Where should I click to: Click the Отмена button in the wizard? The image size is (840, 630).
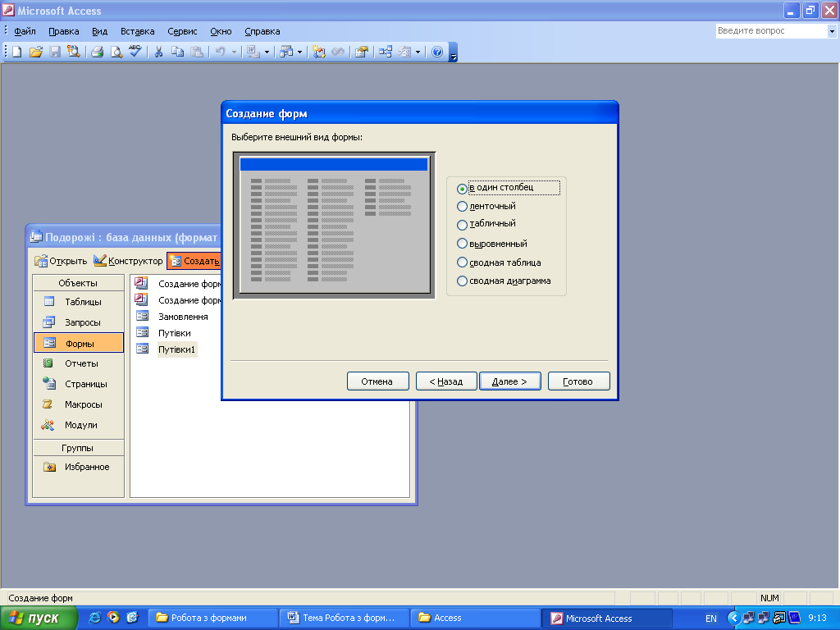point(377,381)
